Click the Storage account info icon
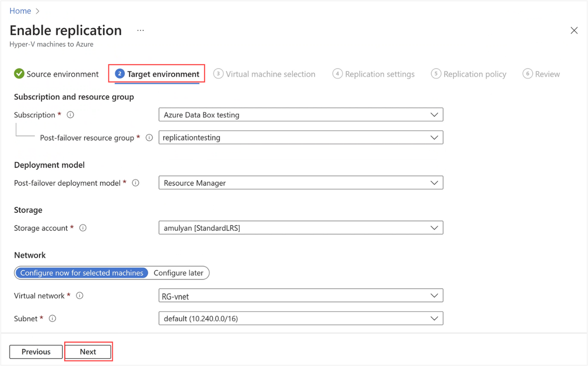The image size is (588, 366). coord(83,228)
